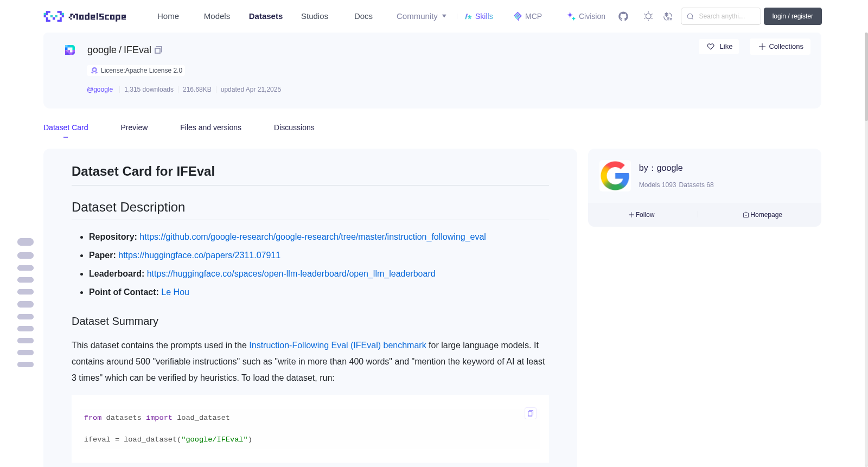Click the "1,315 downloads" text
This screenshot has height=467, width=868.
point(149,89)
